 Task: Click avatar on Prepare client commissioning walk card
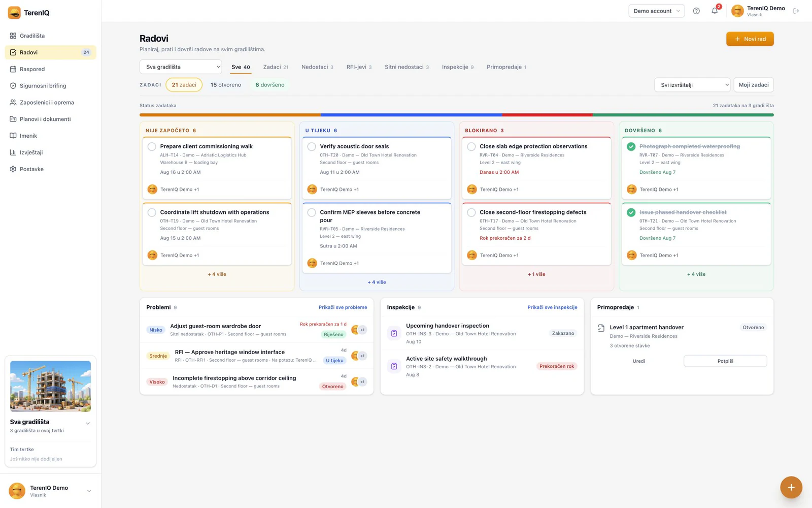click(x=152, y=189)
